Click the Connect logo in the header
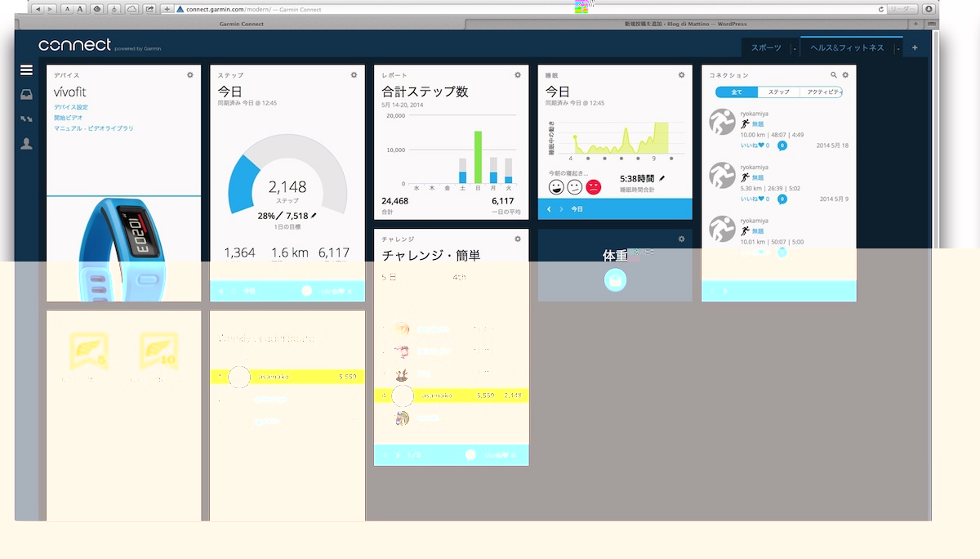Screen dimensions: 980x559 click(74, 45)
